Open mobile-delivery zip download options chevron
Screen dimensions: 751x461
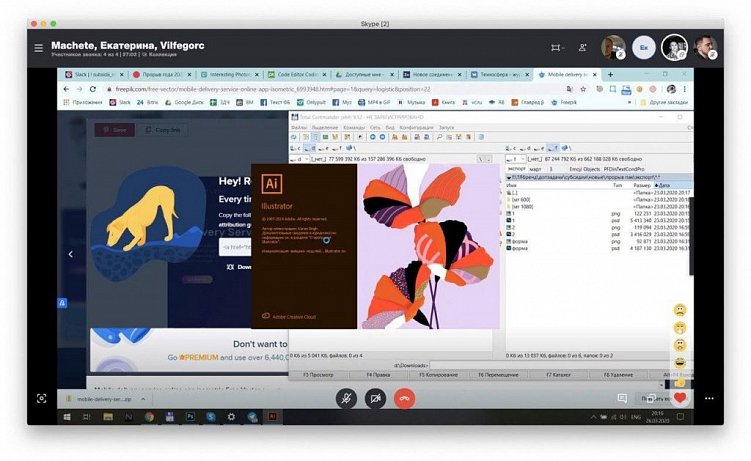coord(143,399)
